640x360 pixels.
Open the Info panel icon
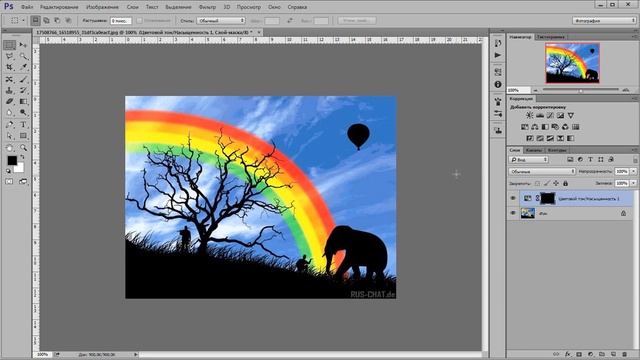[x=498, y=84]
